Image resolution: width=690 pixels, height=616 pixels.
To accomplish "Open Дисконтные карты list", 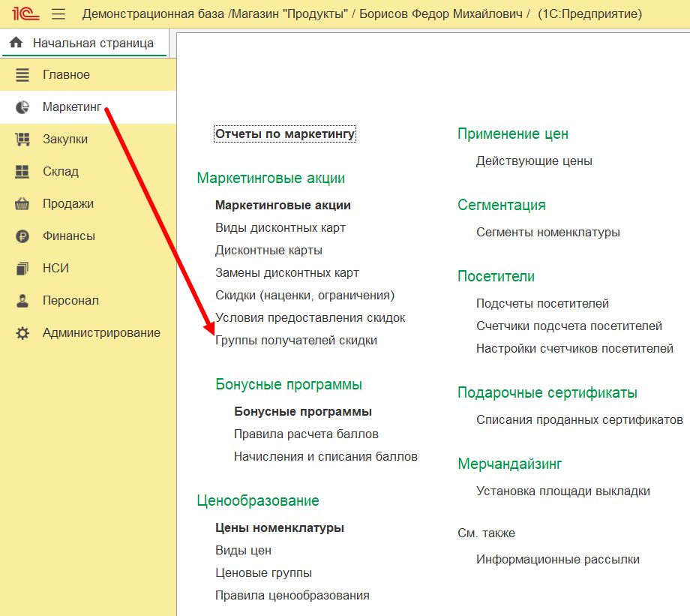I will [268, 251].
